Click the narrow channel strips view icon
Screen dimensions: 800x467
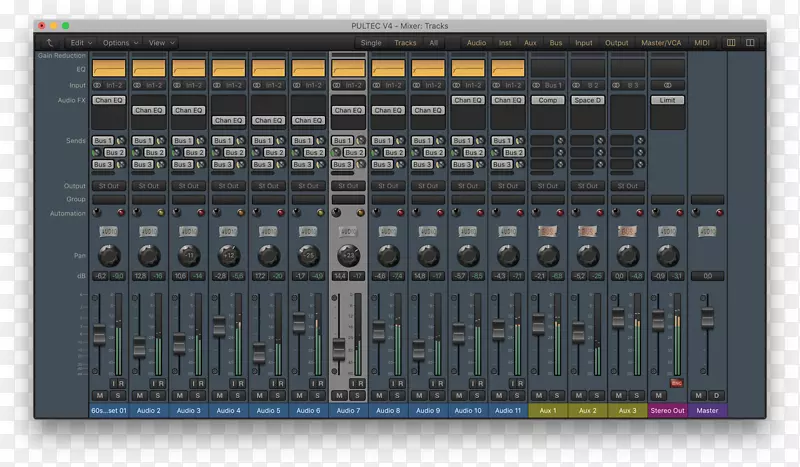(731, 43)
